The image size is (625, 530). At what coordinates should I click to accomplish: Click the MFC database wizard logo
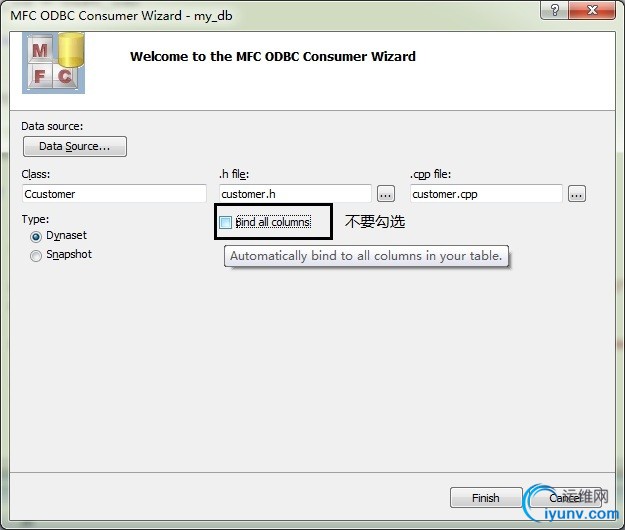pyautogui.click(x=53, y=63)
